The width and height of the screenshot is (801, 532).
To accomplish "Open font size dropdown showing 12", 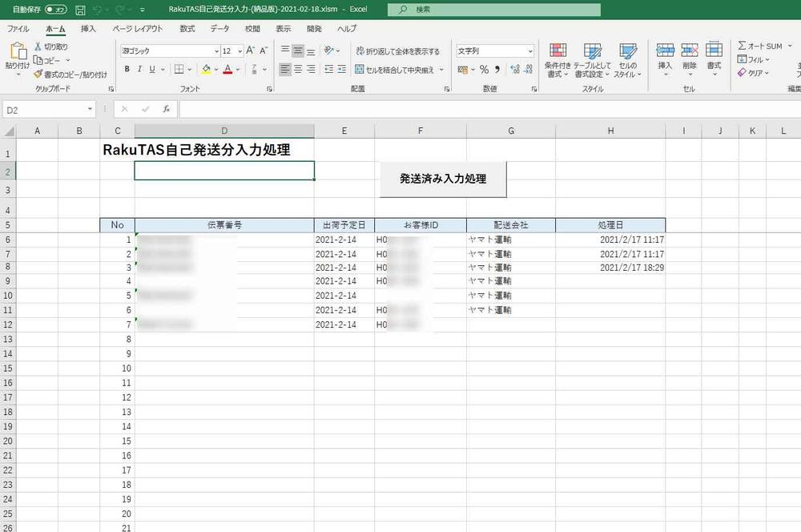I will click(x=240, y=51).
